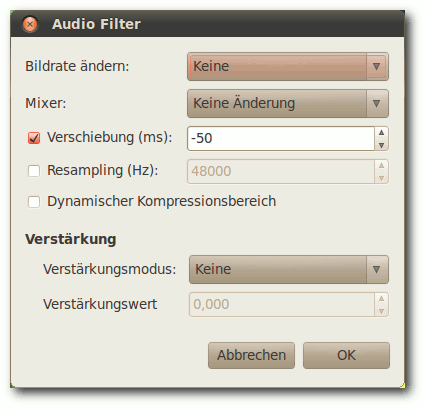425x408 pixels.
Task: Click the Mixer dropdown arrow
Action: point(377,103)
